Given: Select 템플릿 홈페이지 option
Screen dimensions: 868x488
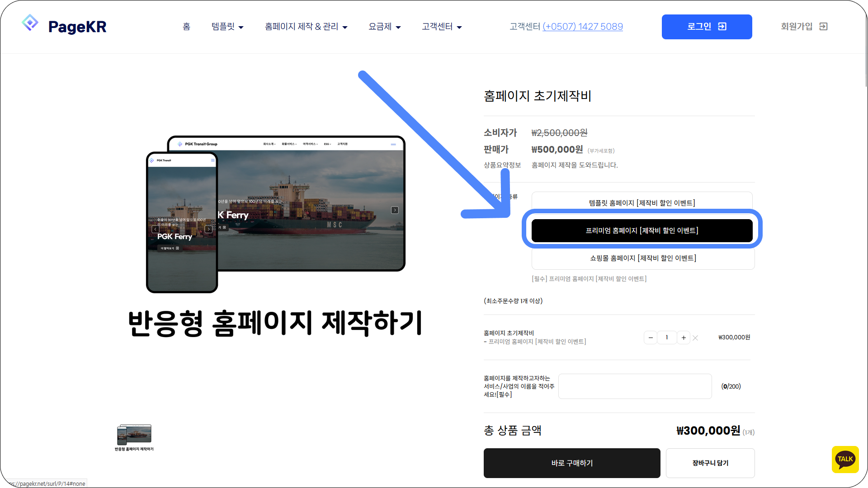Looking at the screenshot, I should (x=642, y=203).
